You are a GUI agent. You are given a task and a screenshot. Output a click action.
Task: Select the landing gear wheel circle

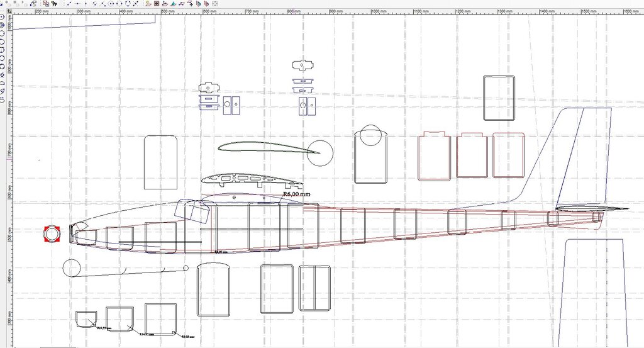72,268
